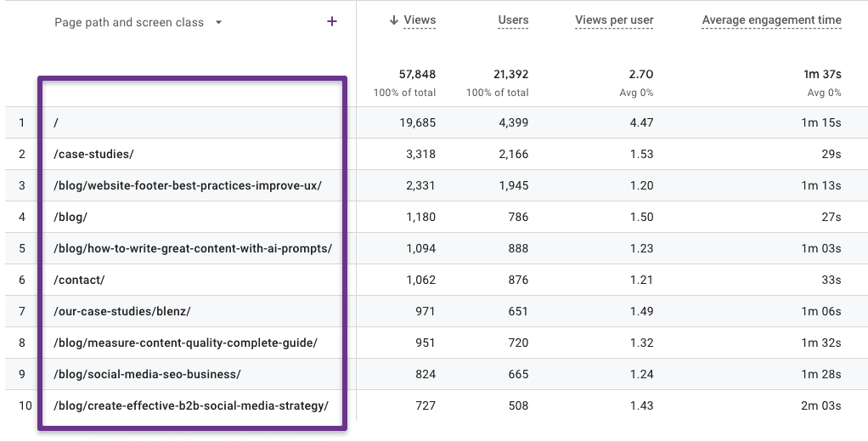Click the descending sort arrow beside Views

[393, 20]
